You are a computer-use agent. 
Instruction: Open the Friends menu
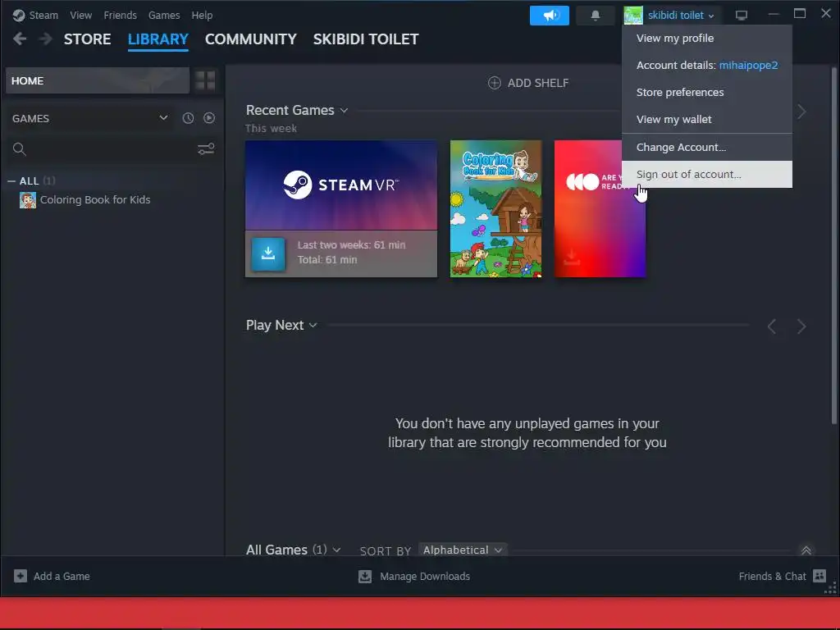tap(120, 15)
